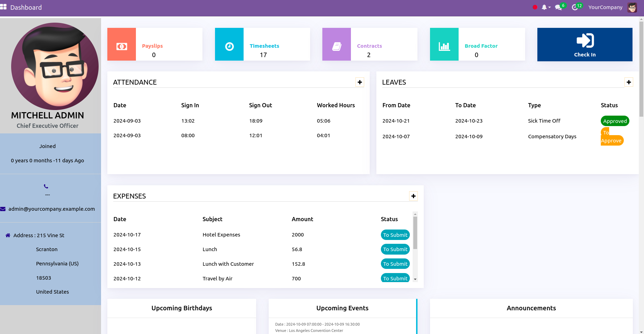Open the messages chat icon
Image resolution: width=644 pixels, height=334 pixels.
[559, 7]
